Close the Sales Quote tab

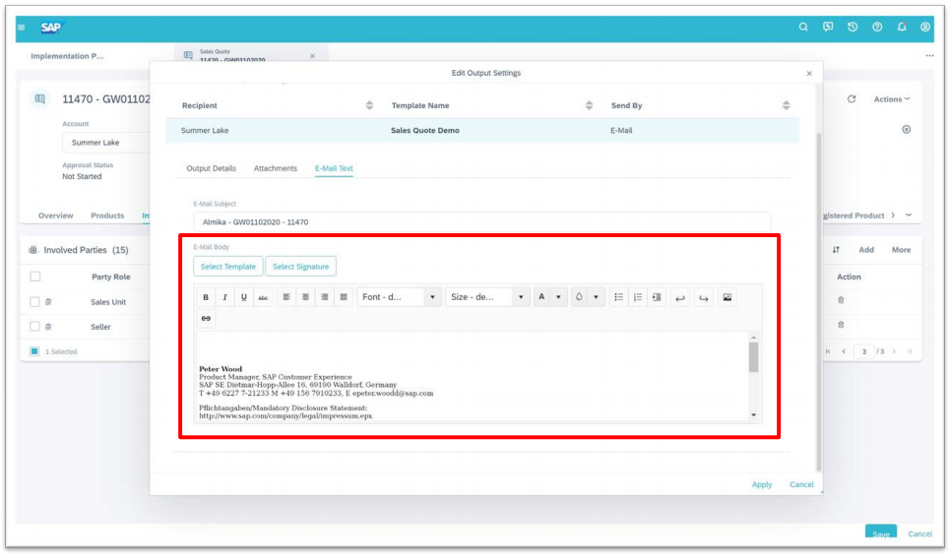[x=313, y=56]
